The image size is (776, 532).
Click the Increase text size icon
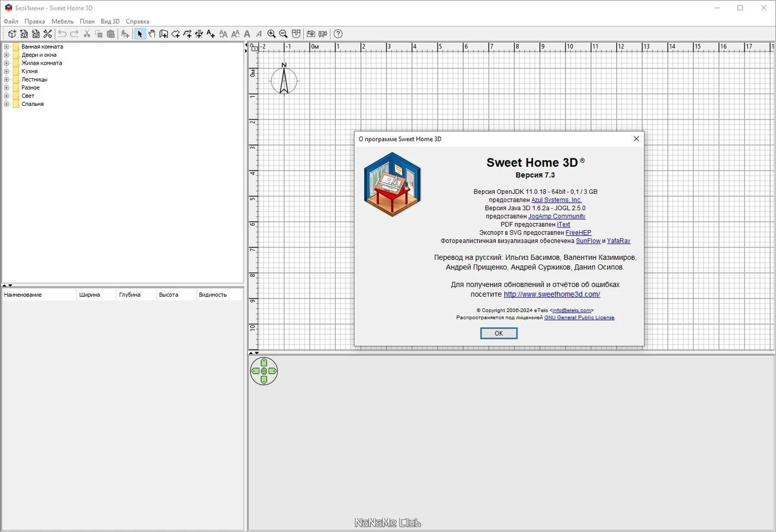tap(223, 34)
